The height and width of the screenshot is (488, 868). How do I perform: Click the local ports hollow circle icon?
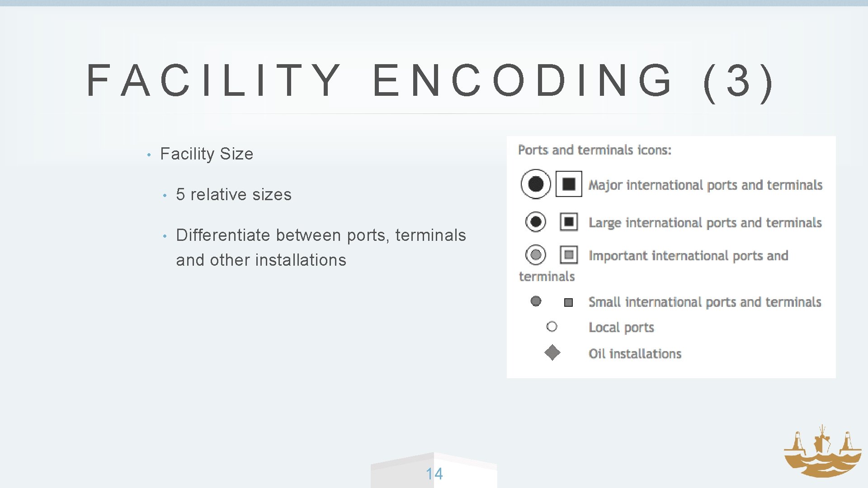point(552,326)
